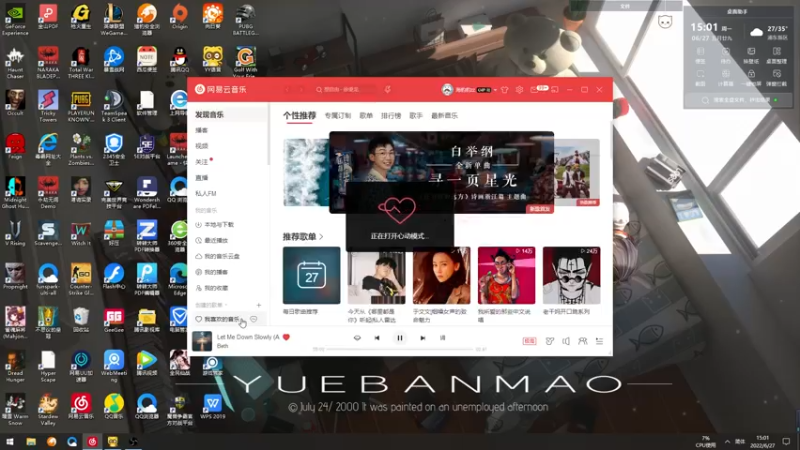Show lyrics with the 词 button
The width and height of the screenshot is (800, 450).
pyautogui.click(x=442, y=338)
